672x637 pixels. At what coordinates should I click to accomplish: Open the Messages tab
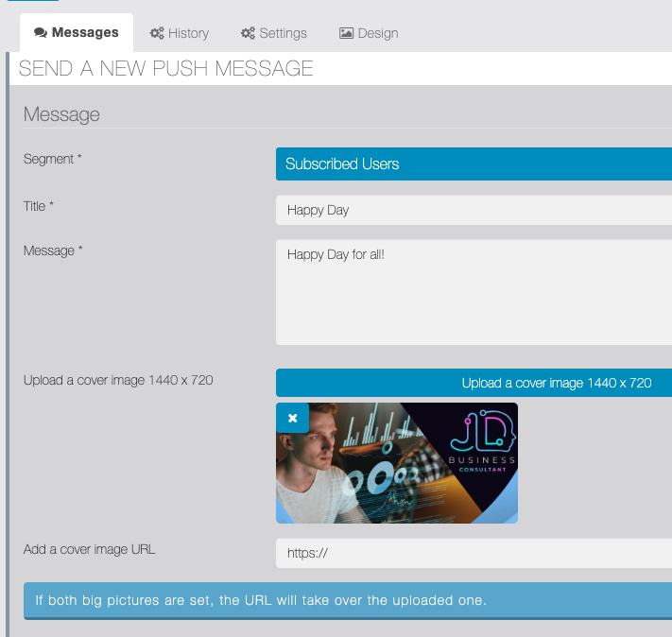(x=77, y=32)
